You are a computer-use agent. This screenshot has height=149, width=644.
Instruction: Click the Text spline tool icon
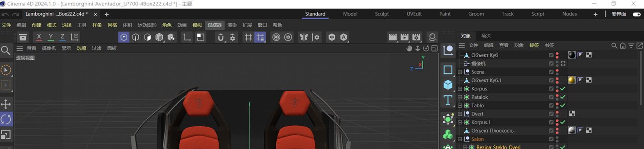[x=448, y=100]
